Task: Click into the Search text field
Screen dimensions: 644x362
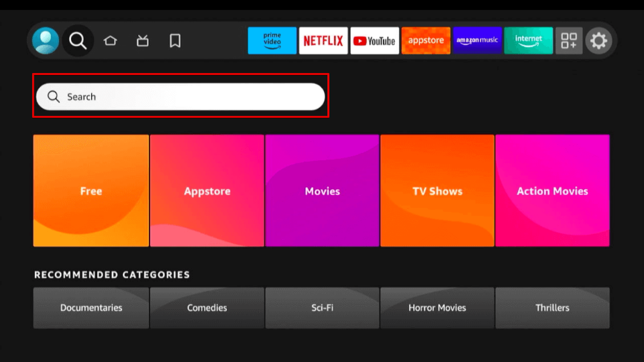Action: tap(180, 97)
